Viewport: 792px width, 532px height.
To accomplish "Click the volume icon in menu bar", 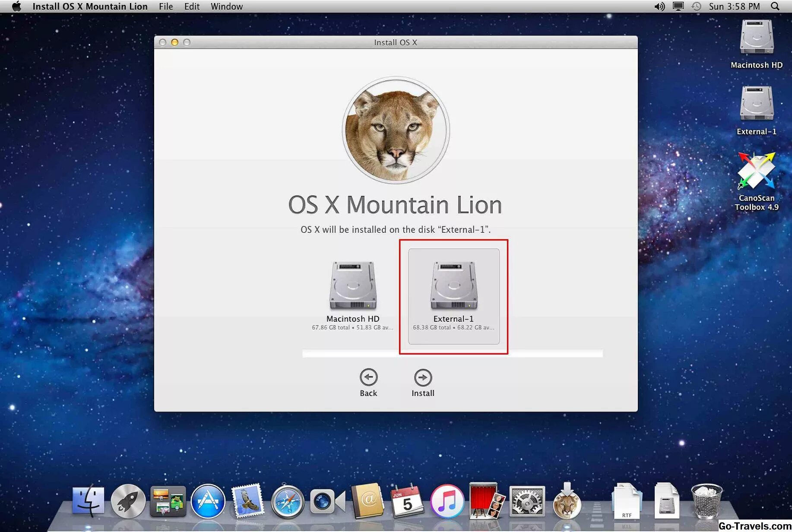I will [659, 6].
